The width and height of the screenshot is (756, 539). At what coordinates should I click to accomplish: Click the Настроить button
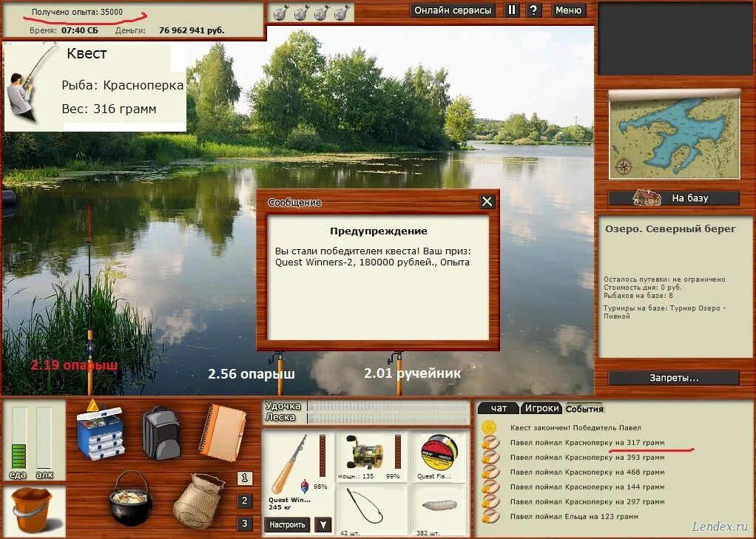pos(287,524)
